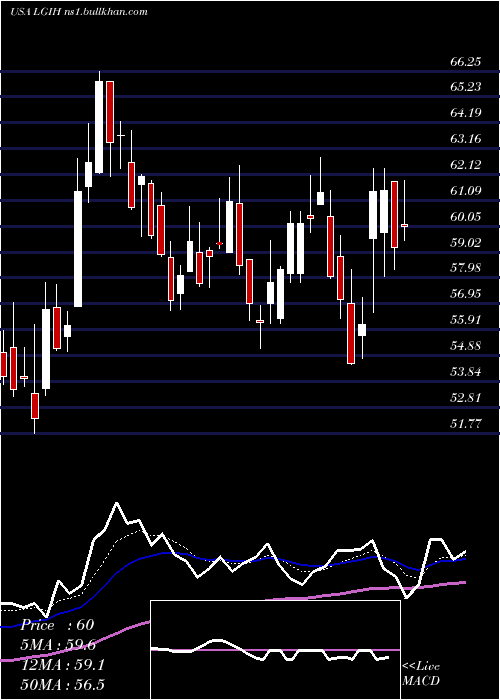Click the 64.19 price axis label
This screenshot has height=700, width=500.
[x=466, y=112]
